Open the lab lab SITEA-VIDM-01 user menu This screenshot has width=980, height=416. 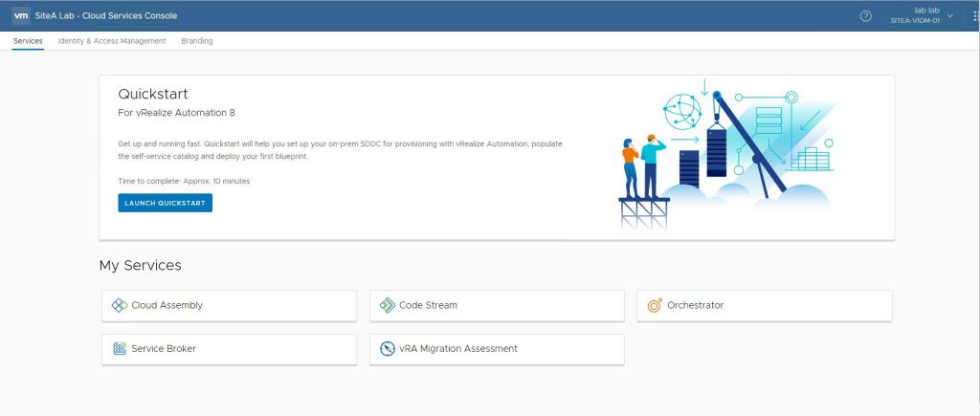[915, 15]
